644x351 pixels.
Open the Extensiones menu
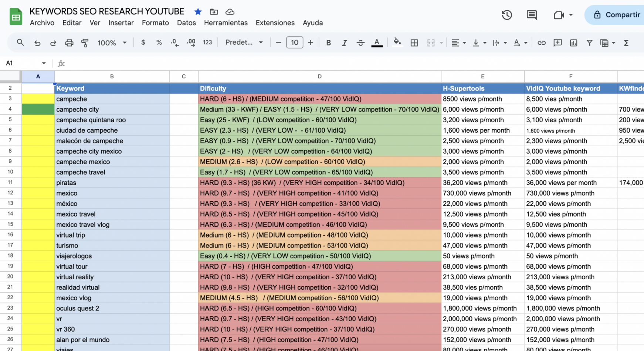(x=275, y=23)
